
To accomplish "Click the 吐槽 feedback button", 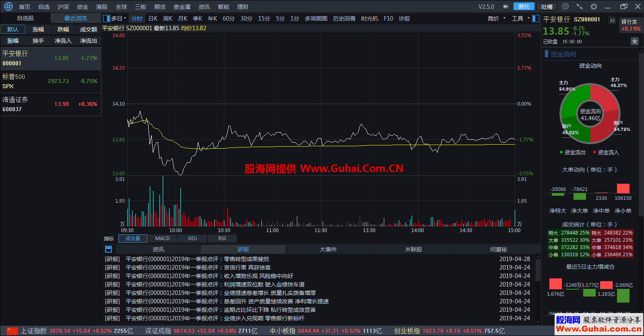I will point(547,6).
